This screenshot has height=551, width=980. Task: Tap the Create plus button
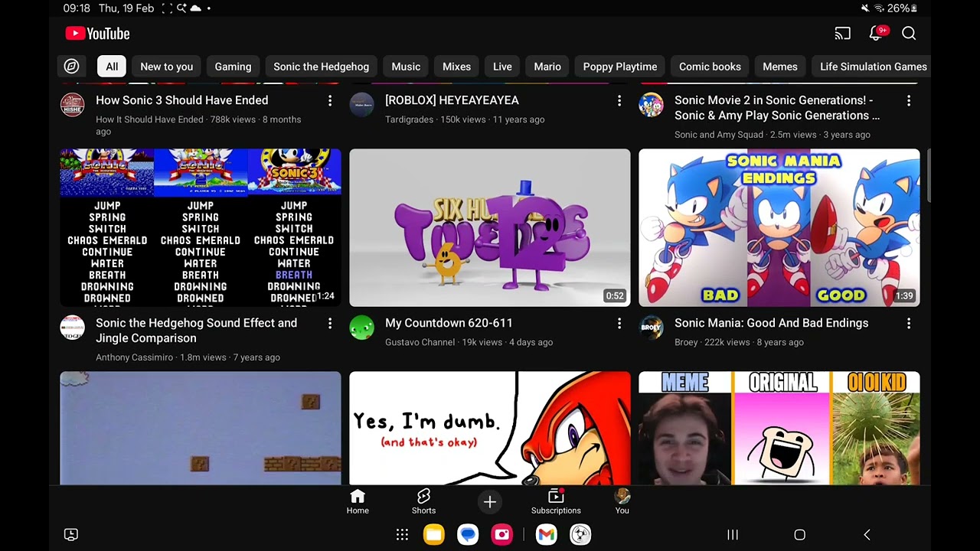click(490, 502)
